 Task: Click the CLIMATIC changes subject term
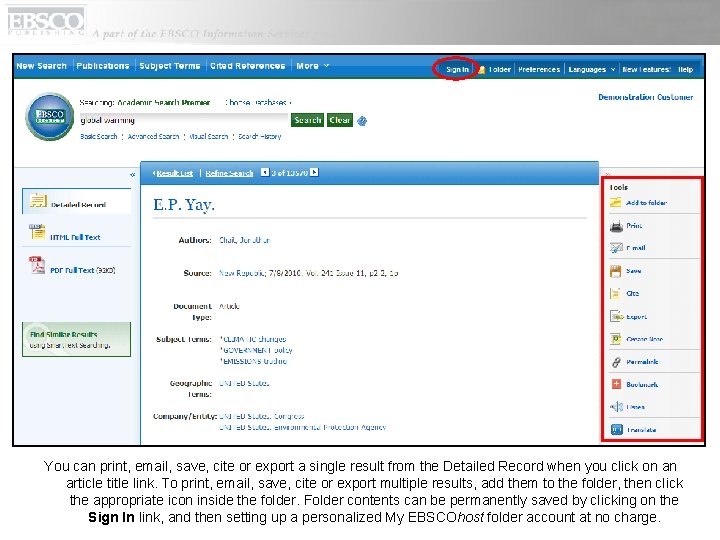(x=254, y=339)
